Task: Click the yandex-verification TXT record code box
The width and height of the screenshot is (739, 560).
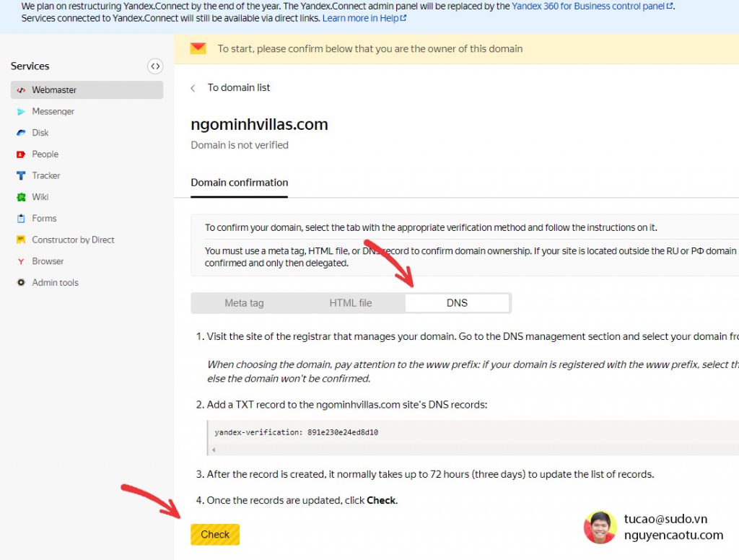Action: point(469,433)
